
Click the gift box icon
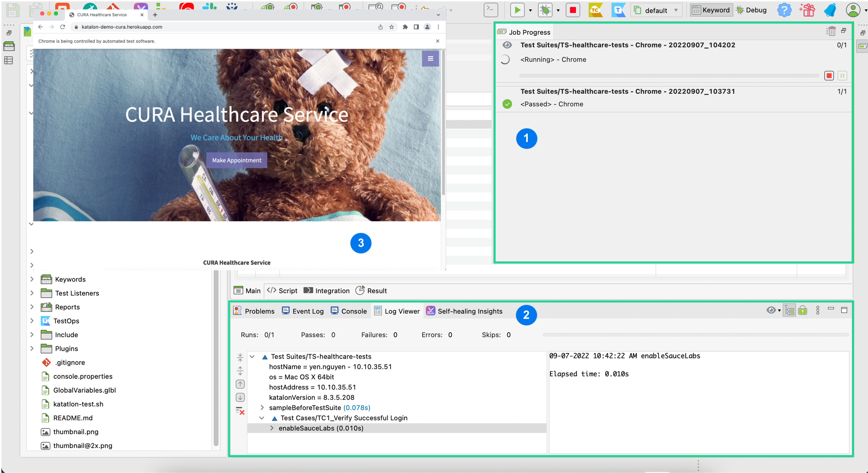(807, 10)
